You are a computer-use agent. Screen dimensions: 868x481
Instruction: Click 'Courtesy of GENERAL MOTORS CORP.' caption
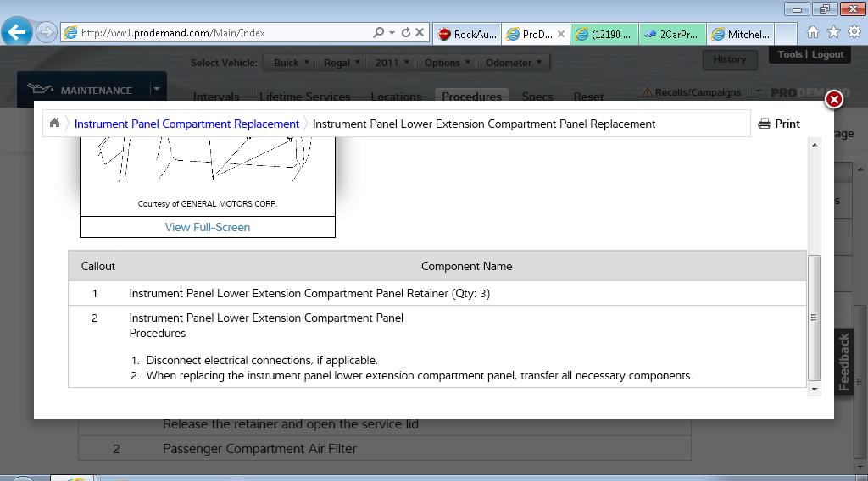208,203
